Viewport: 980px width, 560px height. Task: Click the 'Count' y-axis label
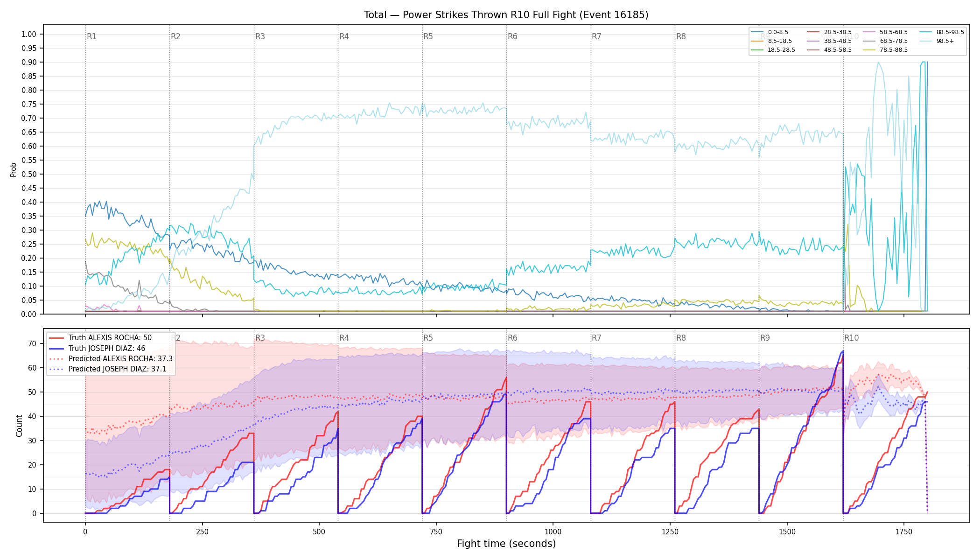tap(19, 426)
